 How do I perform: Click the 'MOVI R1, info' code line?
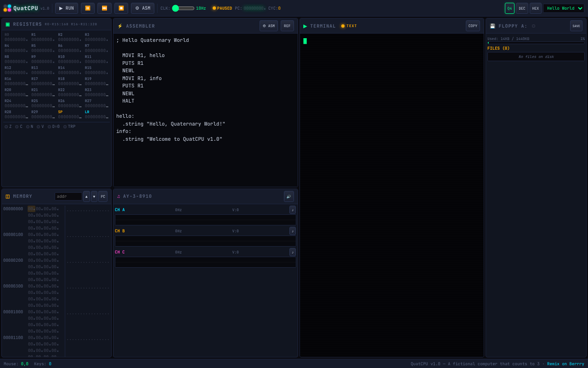click(142, 78)
